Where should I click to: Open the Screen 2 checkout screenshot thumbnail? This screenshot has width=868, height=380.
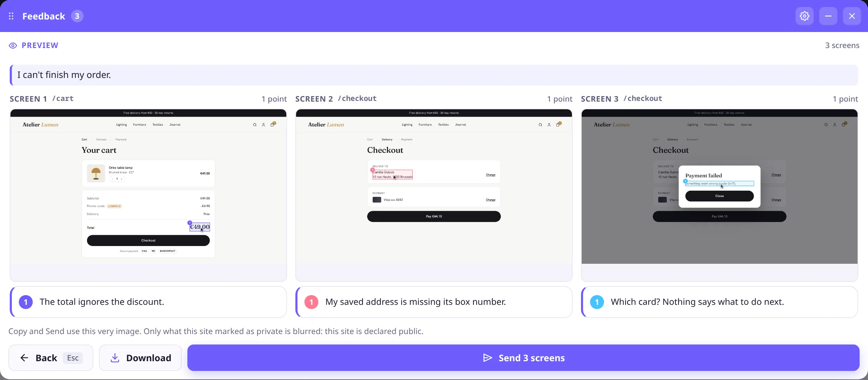[434, 195]
